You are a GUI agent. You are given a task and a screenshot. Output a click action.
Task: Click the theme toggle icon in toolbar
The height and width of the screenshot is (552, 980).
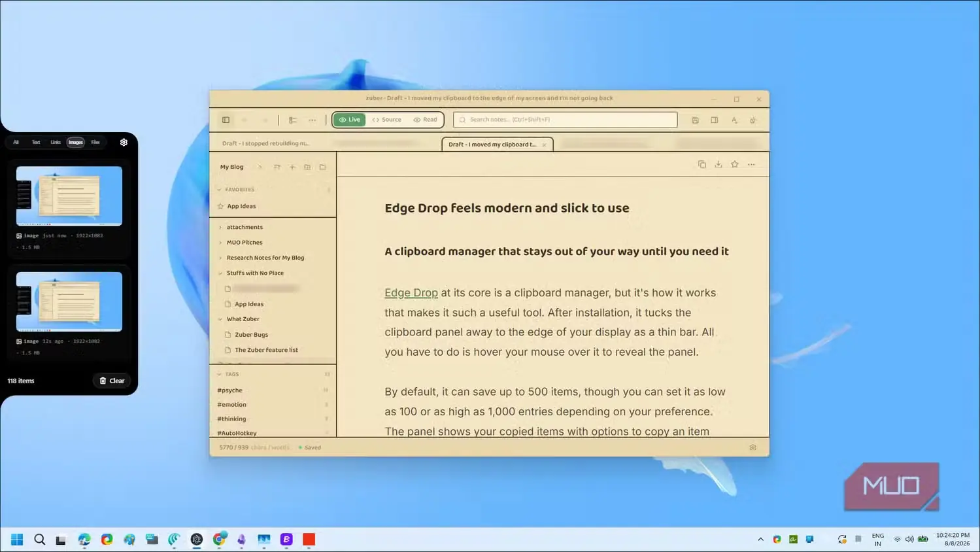point(753,120)
